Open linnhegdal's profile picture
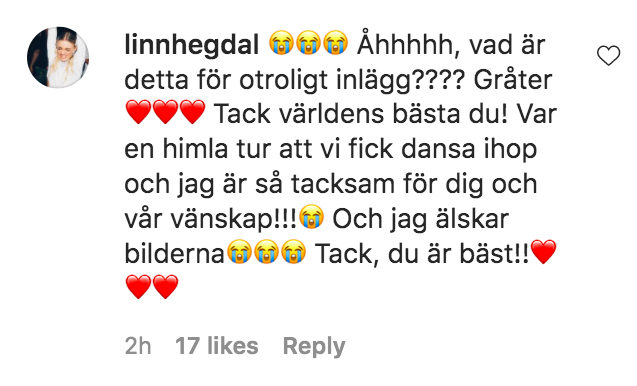637x386 pixels. click(58, 57)
